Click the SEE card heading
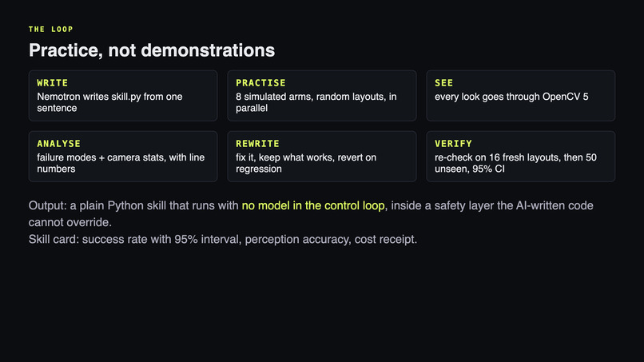The width and height of the screenshot is (644, 362). coord(443,83)
